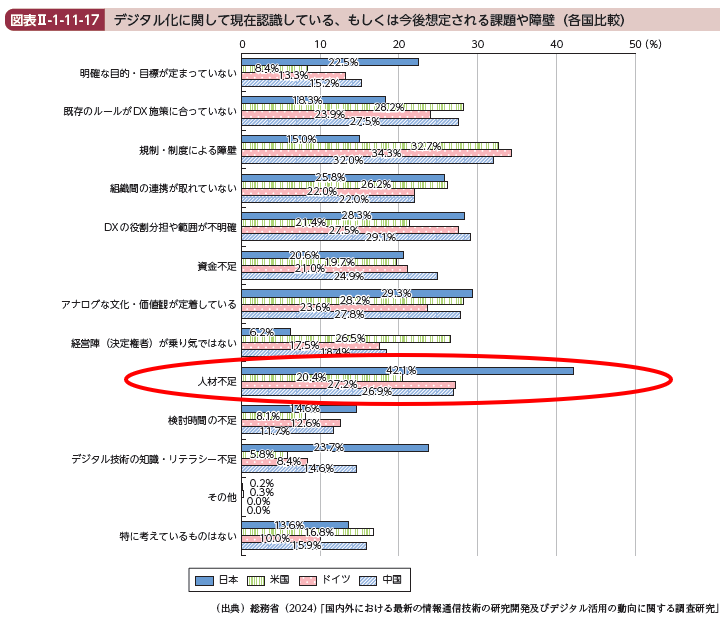Click the 22.5% Japan bar at the top

(x=330, y=62)
